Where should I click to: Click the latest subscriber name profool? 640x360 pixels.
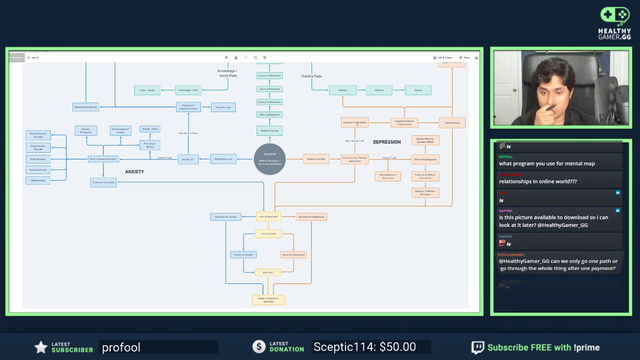tap(121, 347)
